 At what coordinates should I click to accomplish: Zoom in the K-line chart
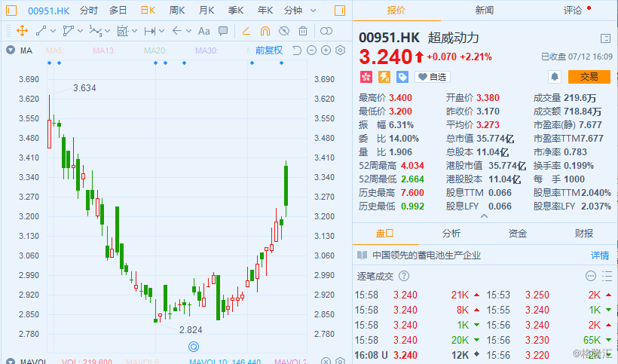point(326,50)
